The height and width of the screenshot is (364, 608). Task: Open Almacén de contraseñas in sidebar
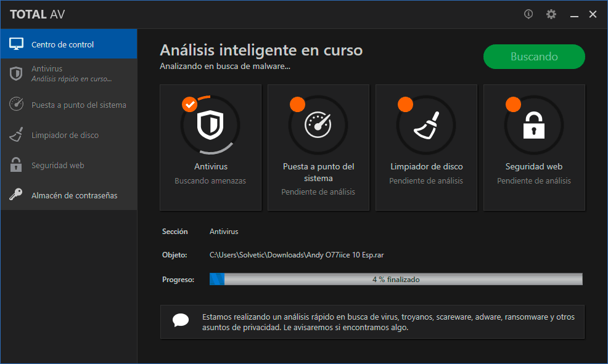pos(68,195)
